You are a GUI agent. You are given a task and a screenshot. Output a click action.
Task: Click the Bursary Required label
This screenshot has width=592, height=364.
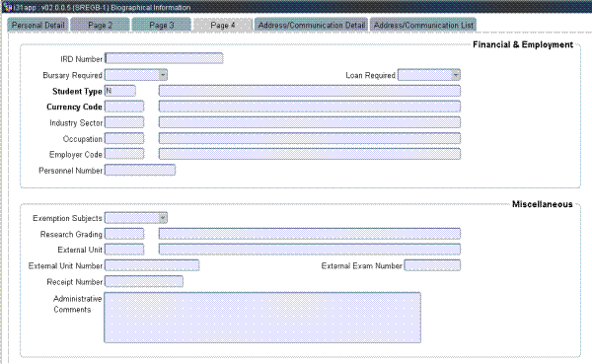click(x=72, y=75)
